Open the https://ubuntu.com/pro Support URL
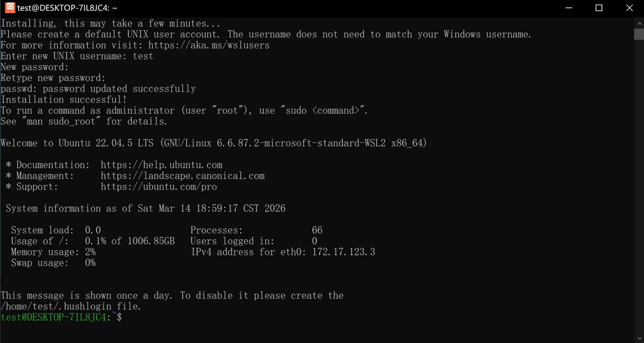Screen dimensions: 644x343 click(x=158, y=186)
